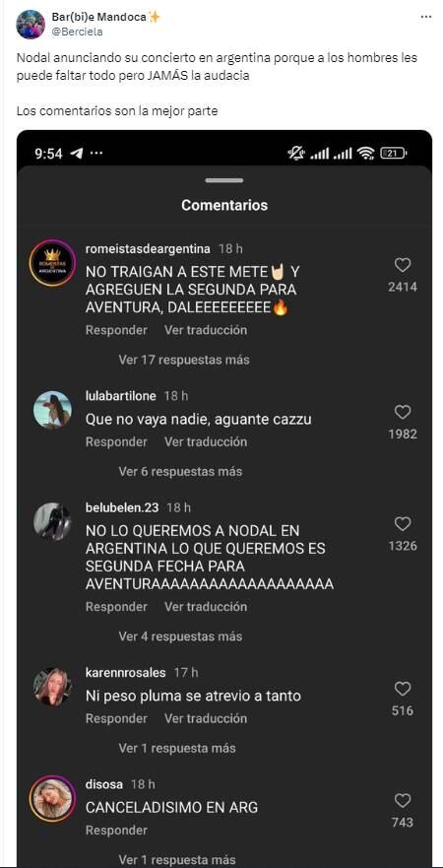The width and height of the screenshot is (443, 868).
Task: Open the @Berciela handle link
Action: (x=77, y=32)
